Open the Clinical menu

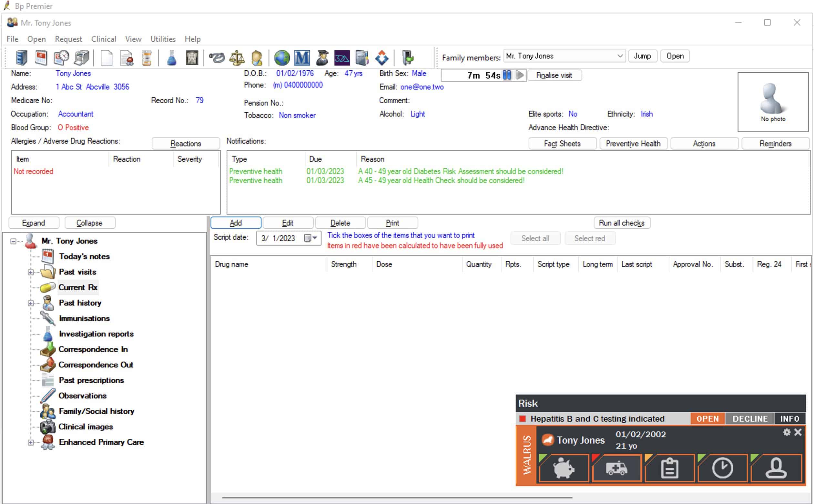point(104,39)
